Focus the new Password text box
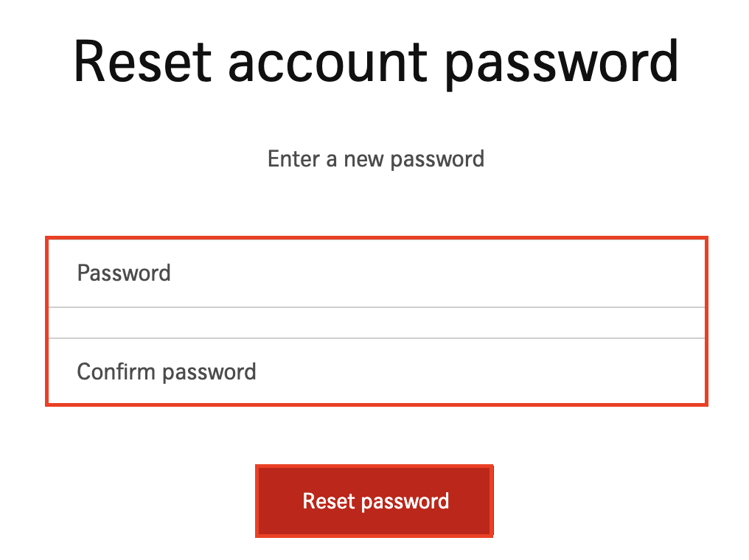749x560 pixels. point(376,273)
